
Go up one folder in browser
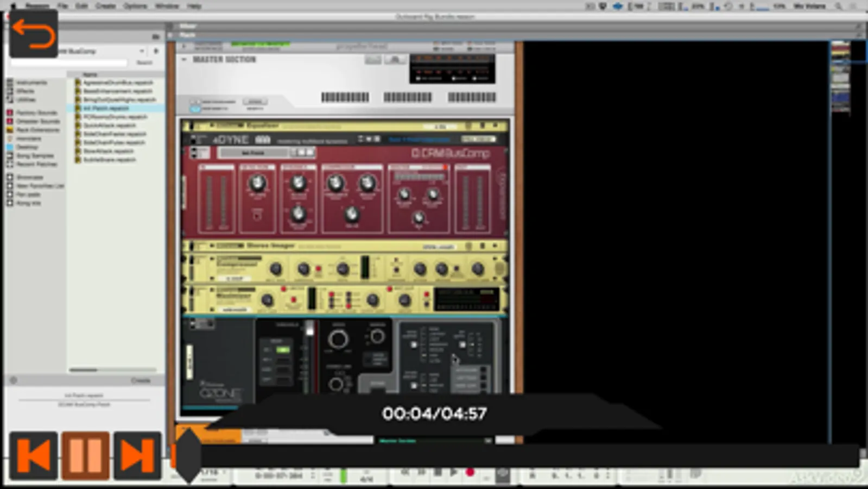coord(156,51)
